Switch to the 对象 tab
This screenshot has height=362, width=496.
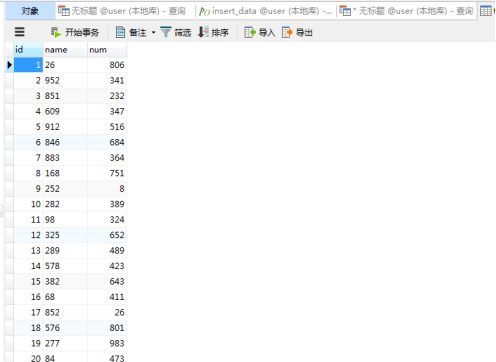[30, 11]
